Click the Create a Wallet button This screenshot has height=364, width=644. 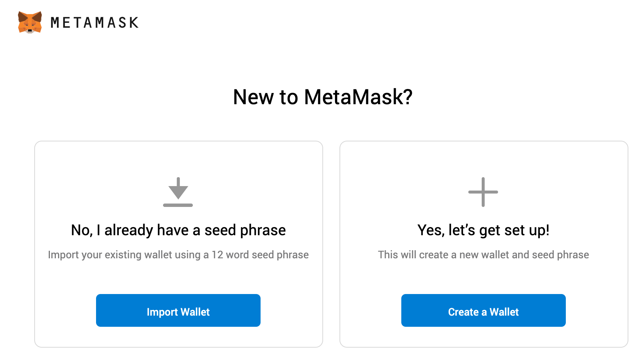[484, 310]
